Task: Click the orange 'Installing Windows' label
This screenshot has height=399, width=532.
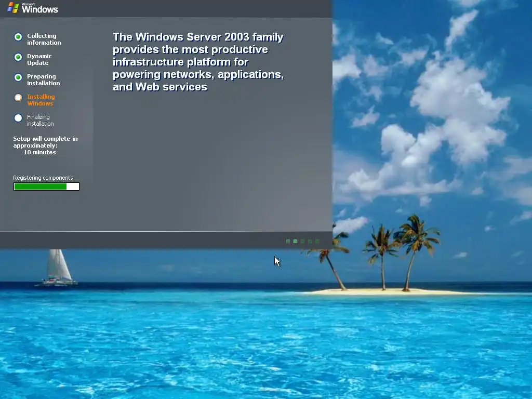Action: [x=41, y=100]
